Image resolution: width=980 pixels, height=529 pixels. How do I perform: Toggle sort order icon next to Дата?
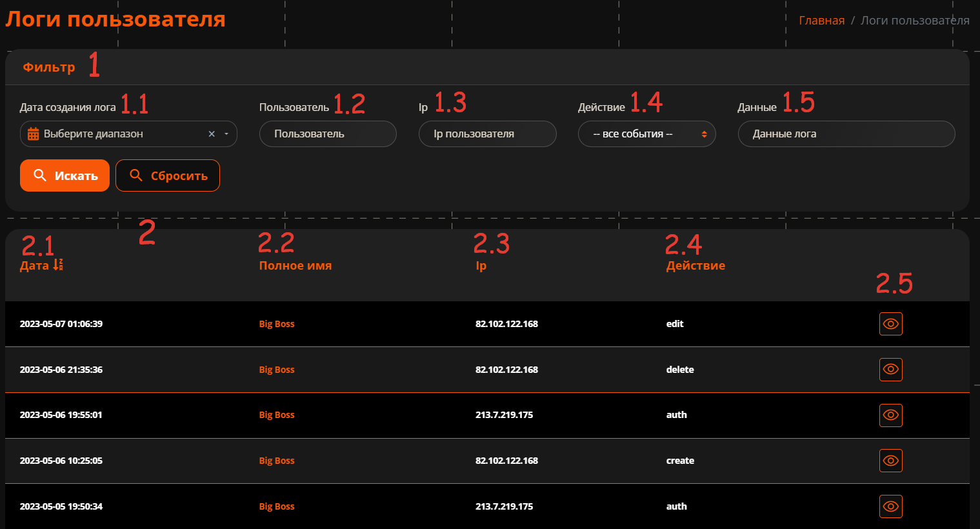(58, 265)
